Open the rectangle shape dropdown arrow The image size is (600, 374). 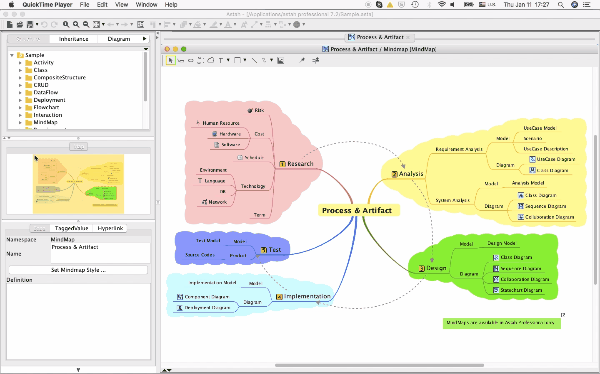[x=245, y=60]
